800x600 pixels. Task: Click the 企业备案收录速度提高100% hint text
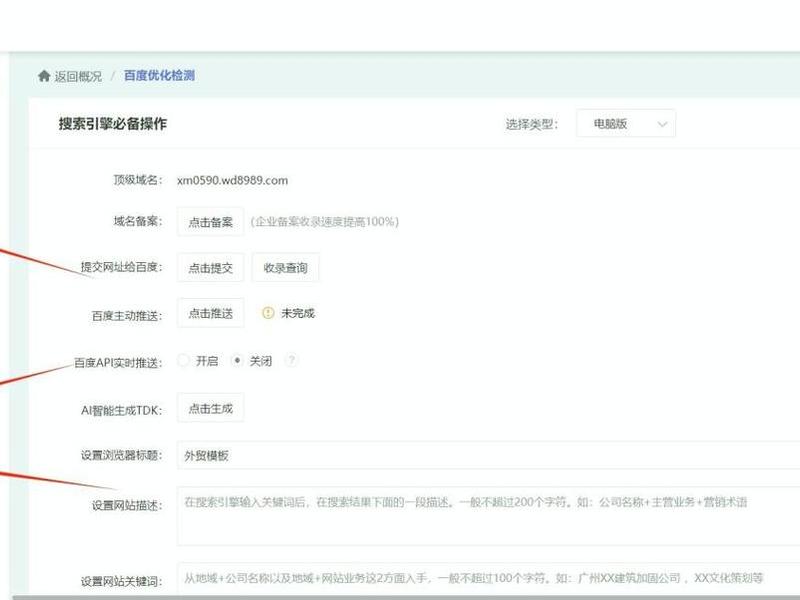pos(325,221)
